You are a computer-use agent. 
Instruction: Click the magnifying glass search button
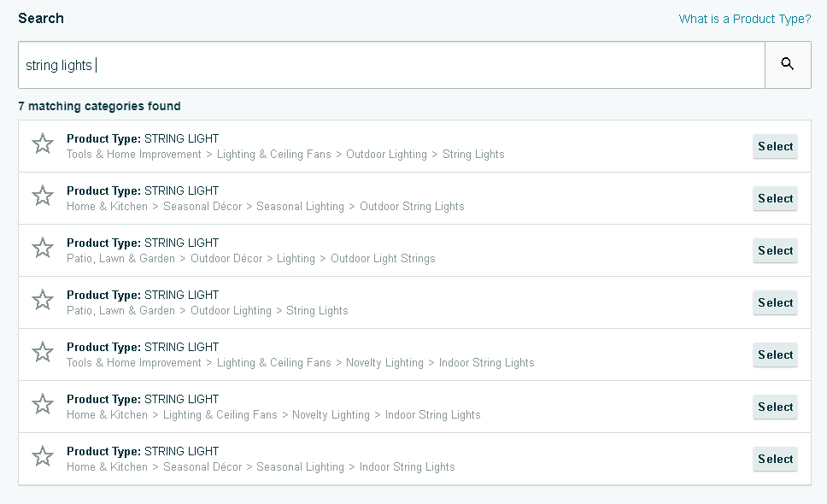[788, 65]
